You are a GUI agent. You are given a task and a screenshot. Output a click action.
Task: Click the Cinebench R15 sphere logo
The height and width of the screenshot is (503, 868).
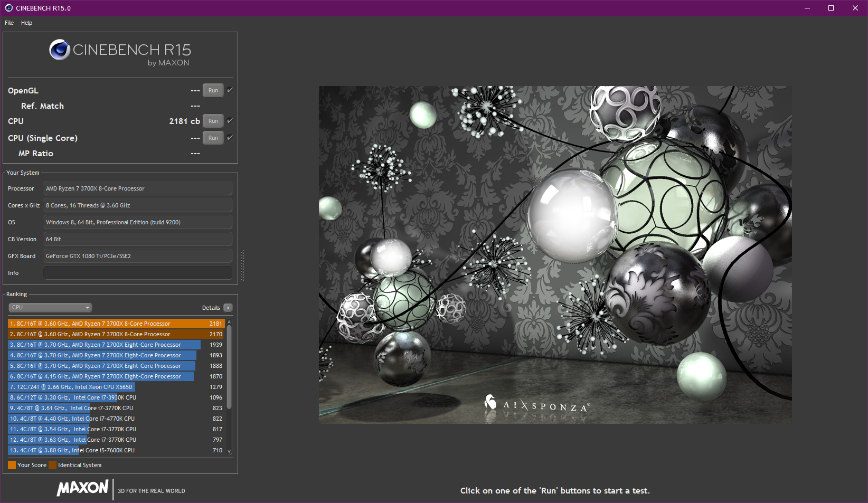(x=60, y=50)
